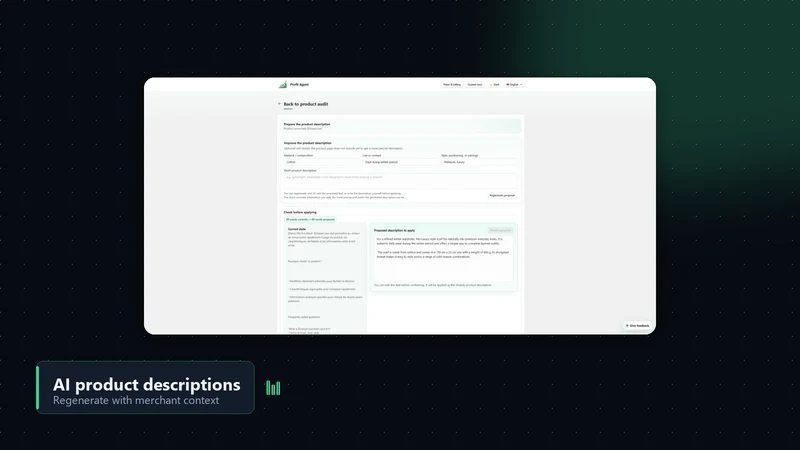
Task: Click the Prepare the product description heading
Action: point(307,124)
